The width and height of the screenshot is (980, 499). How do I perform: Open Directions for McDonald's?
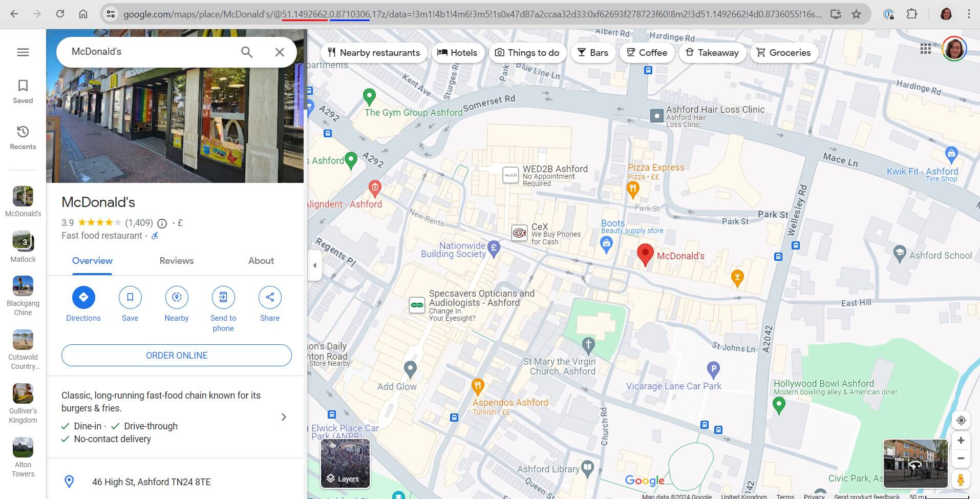click(83, 297)
